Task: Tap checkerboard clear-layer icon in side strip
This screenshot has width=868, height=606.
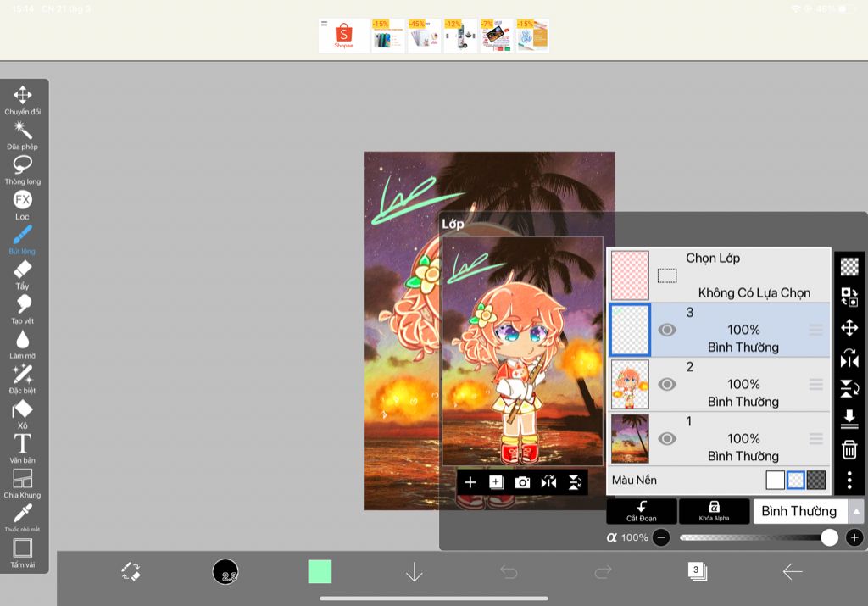Action: (849, 266)
